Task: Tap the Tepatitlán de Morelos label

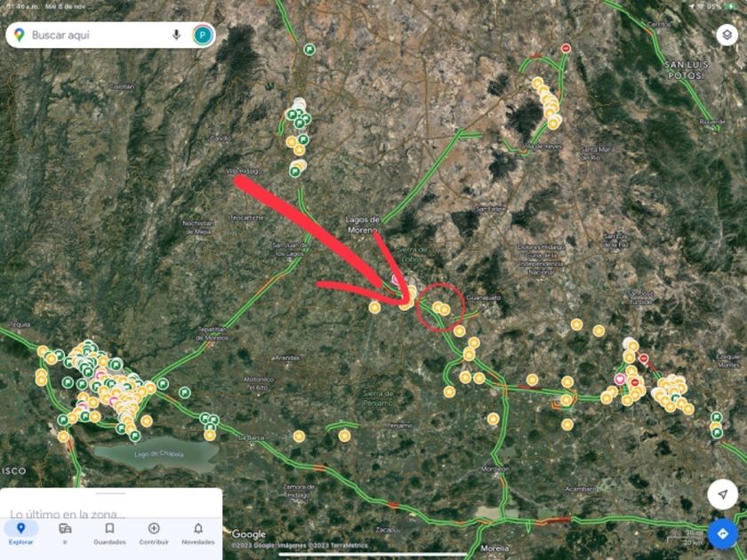Action: 212,334
